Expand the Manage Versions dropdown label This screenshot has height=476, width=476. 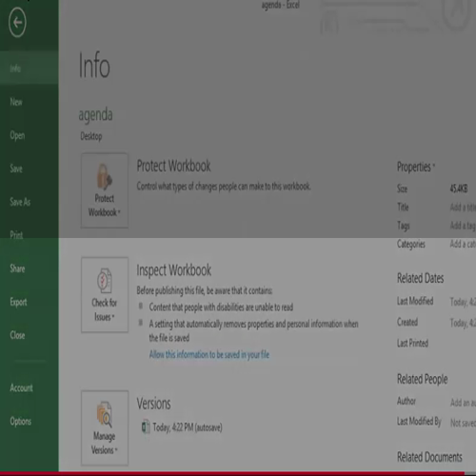[x=105, y=443]
